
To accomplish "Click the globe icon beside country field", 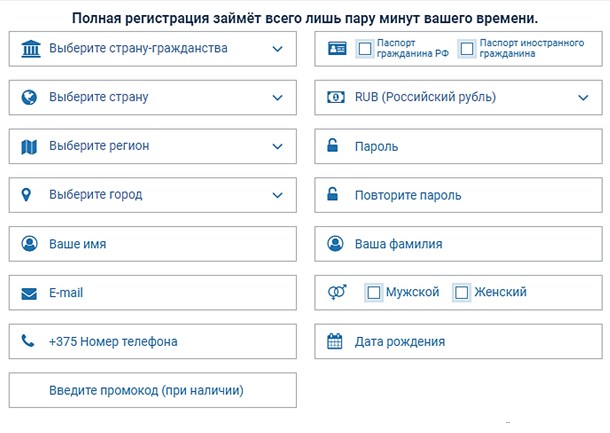I will [x=29, y=97].
